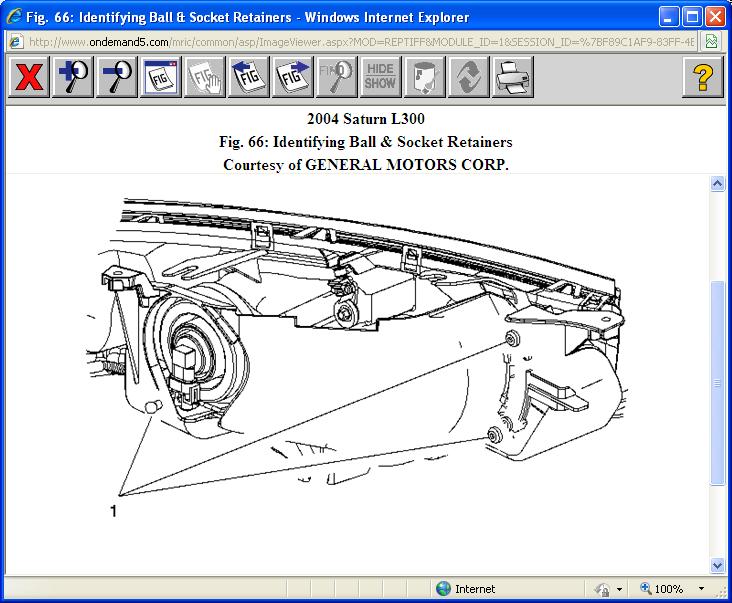The image size is (732, 603).
Task: Zoom out with the minus magnifier icon
Action: coord(117,78)
